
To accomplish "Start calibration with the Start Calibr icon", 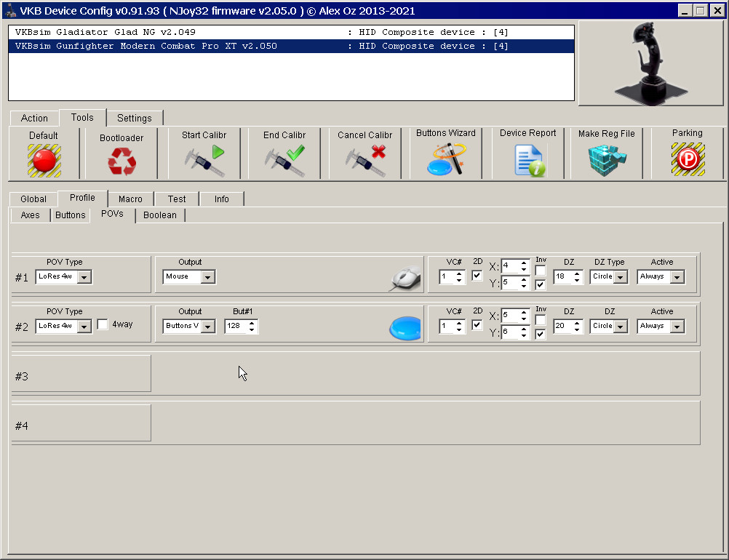I will pyautogui.click(x=204, y=160).
